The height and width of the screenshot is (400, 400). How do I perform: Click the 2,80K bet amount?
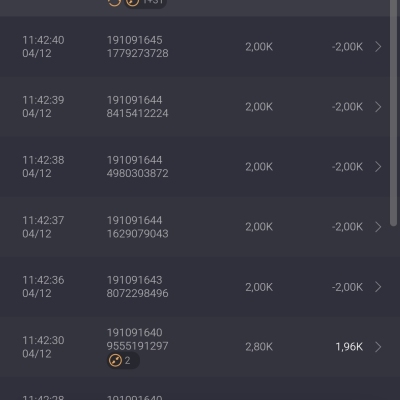259,347
